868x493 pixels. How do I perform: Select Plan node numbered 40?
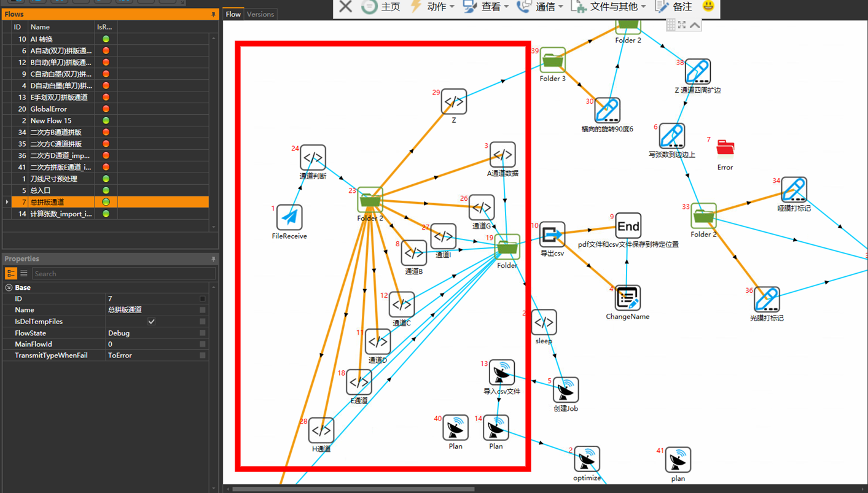pyautogui.click(x=455, y=428)
